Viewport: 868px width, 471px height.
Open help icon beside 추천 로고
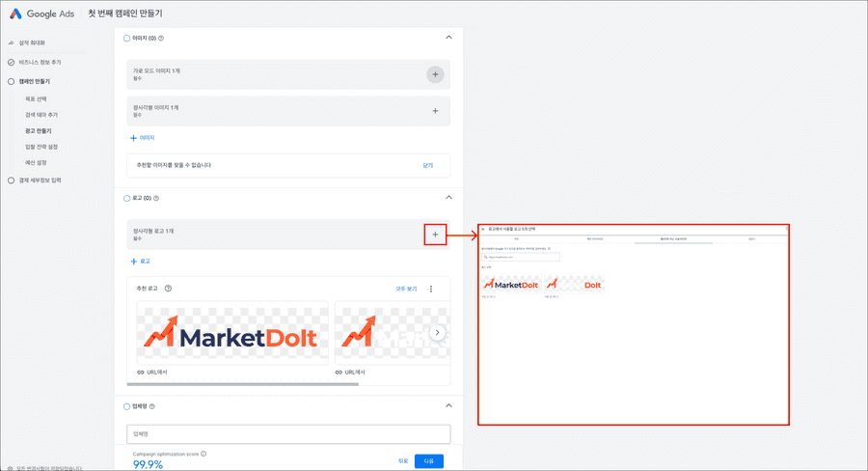click(x=168, y=289)
